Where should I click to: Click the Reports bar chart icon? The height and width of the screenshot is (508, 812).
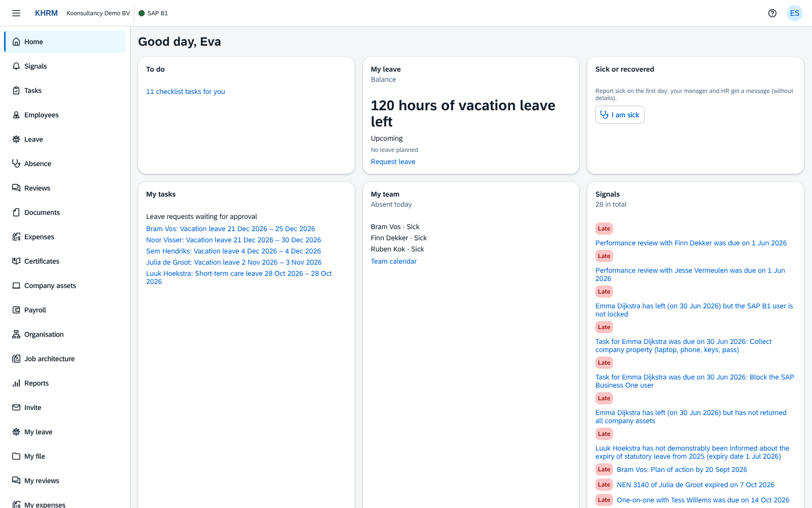[16, 383]
